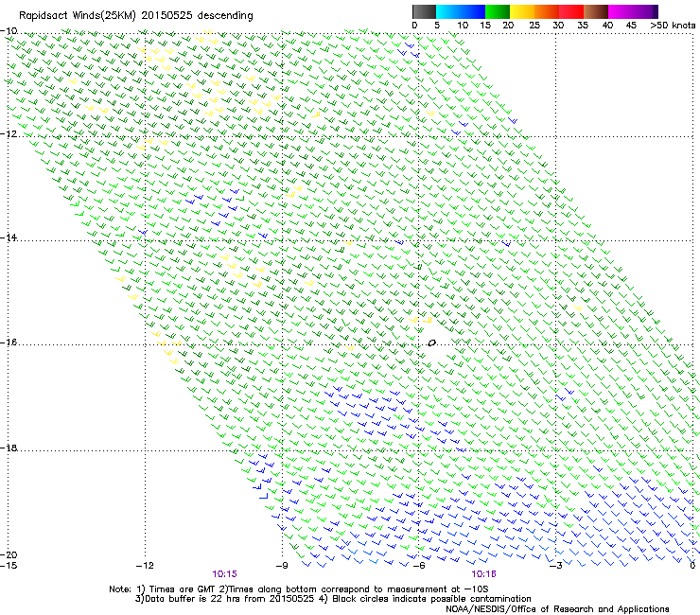The height and width of the screenshot is (615, 700).
Task: Click the red 30-35 knots color swatch
Action: click(x=571, y=11)
